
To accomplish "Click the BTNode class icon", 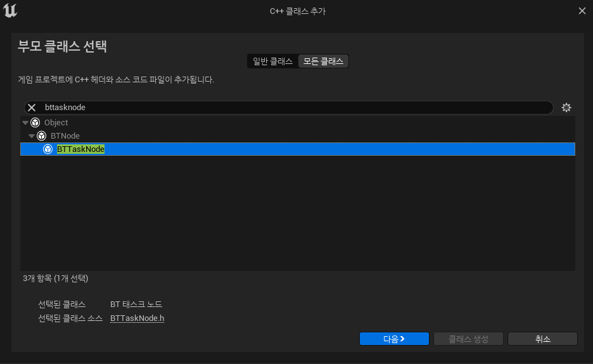I will point(42,135).
